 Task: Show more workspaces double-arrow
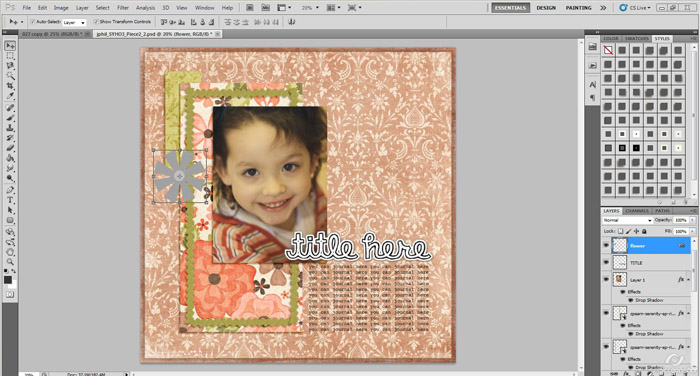tap(603, 8)
